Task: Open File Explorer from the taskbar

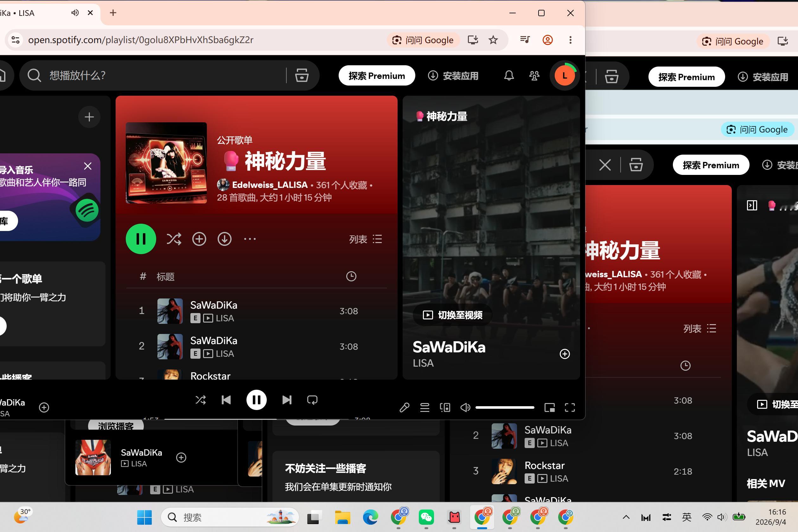Action: click(342, 517)
